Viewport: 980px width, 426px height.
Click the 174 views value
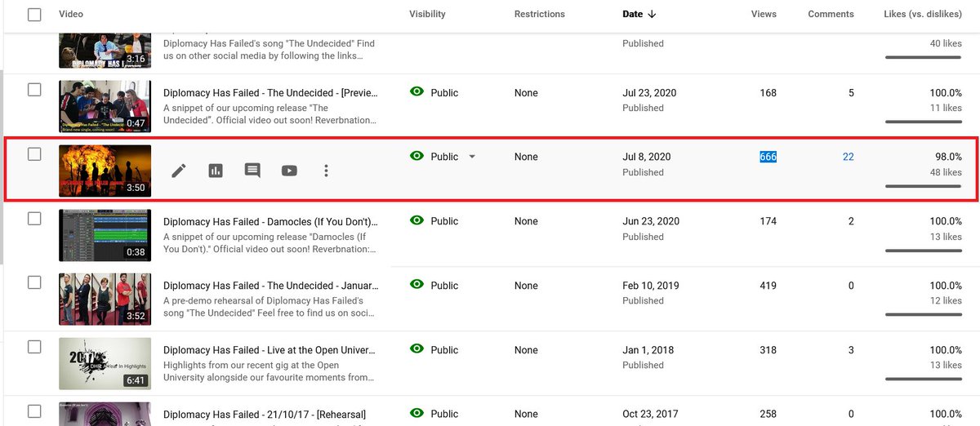[768, 221]
